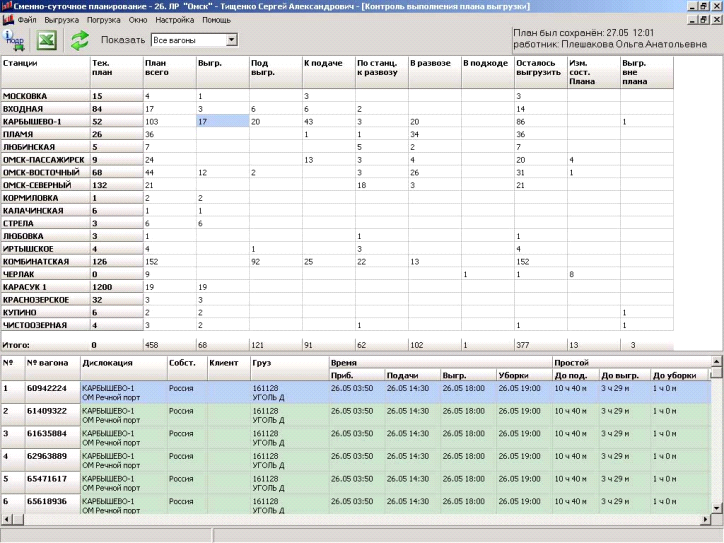
Task: Click План всего value 152 for КОМБИНАТСКАЯ
Action: 170,261
